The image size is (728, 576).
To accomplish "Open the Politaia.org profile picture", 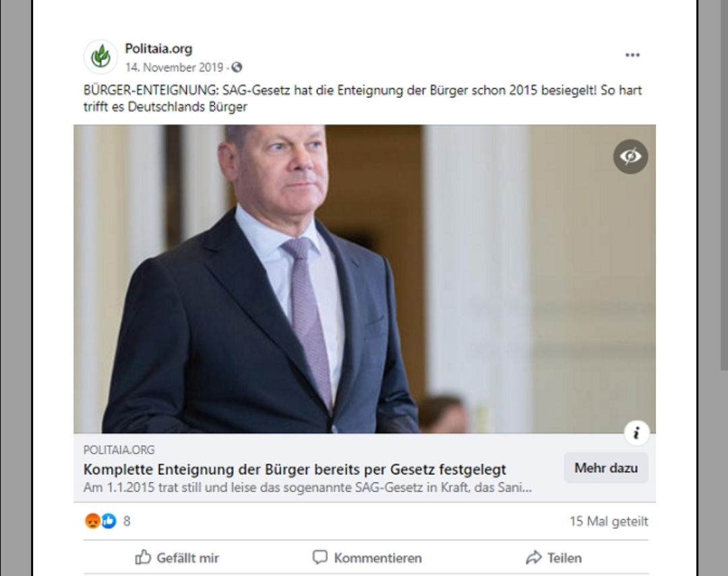I will pos(100,57).
